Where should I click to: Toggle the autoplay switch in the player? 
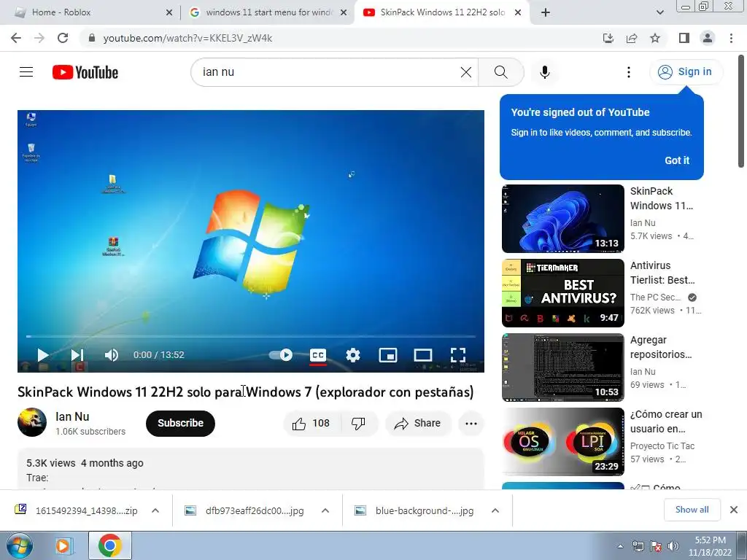[x=281, y=355]
